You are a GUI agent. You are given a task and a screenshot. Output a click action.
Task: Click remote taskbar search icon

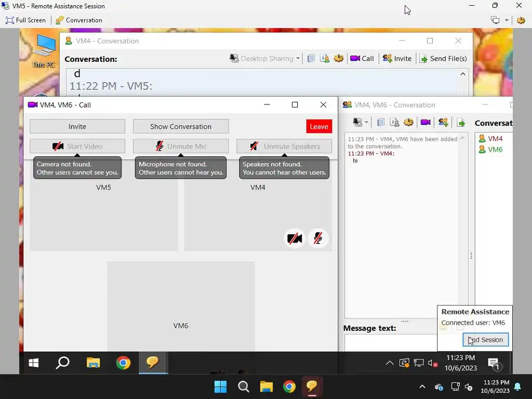[x=63, y=363]
